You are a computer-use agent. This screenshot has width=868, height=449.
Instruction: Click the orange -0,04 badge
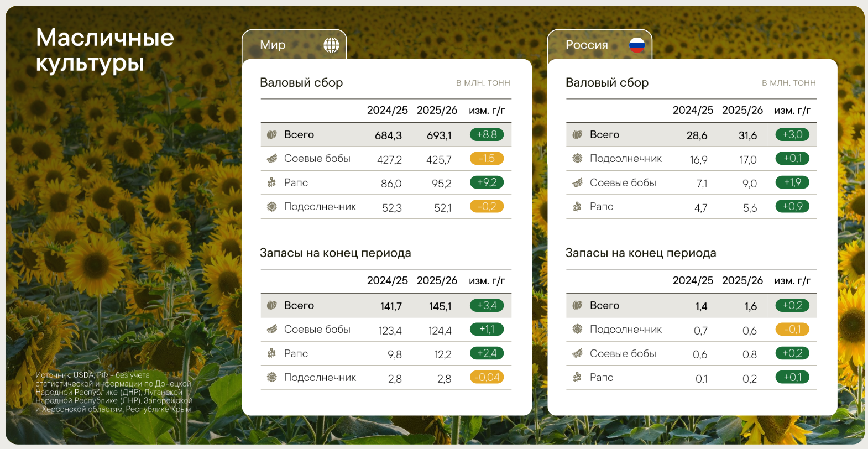487,377
